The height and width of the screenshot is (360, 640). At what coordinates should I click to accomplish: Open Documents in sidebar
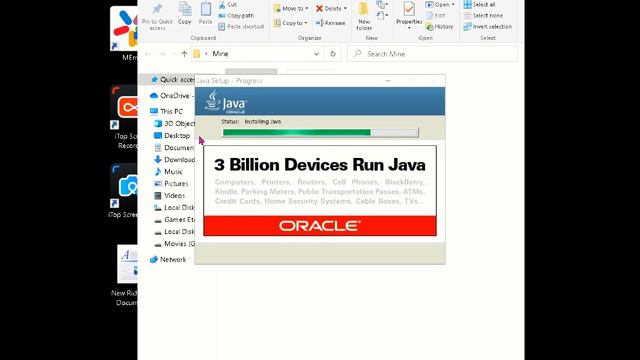tap(174, 148)
